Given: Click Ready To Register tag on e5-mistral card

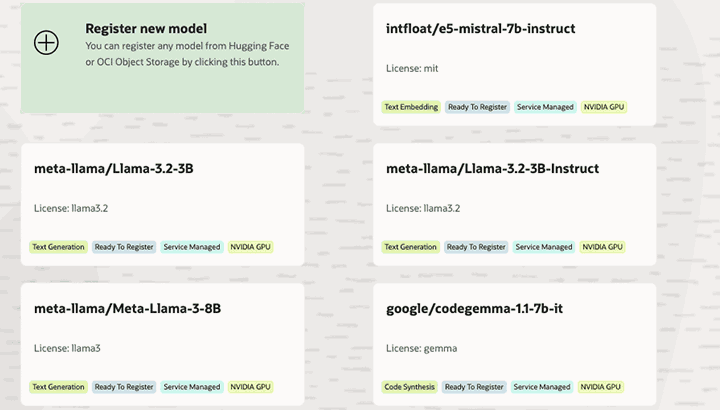Looking at the screenshot, I should tap(477, 107).
